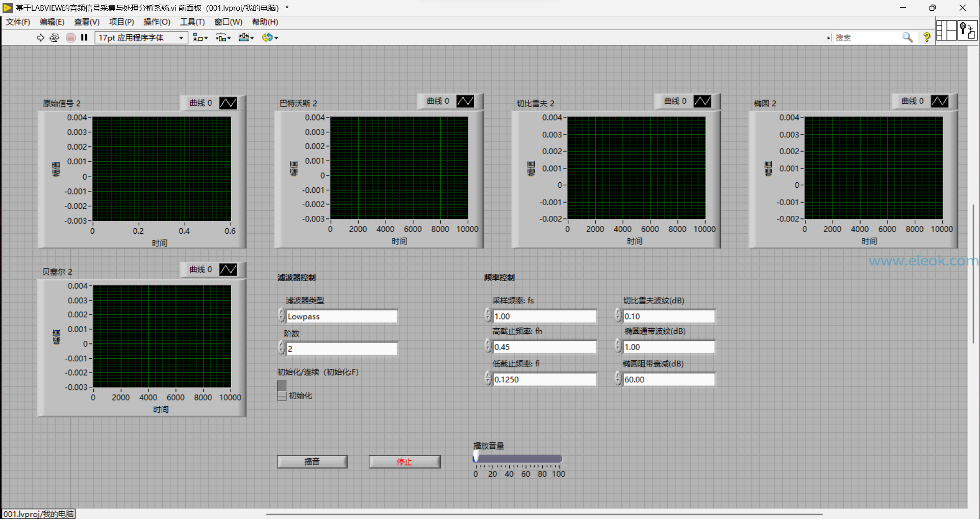Click the 切比雪夫波纹(dB) field 0.10
This screenshot has height=519, width=980.
point(669,316)
